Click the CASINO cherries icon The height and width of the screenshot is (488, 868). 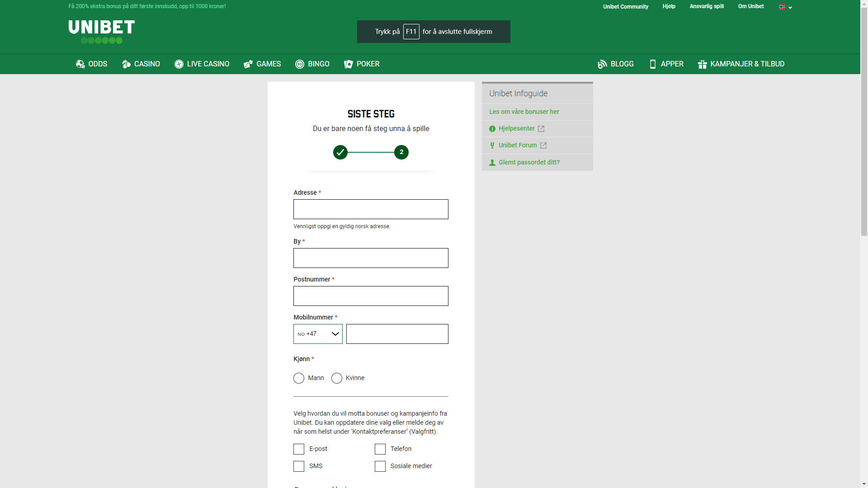(126, 64)
